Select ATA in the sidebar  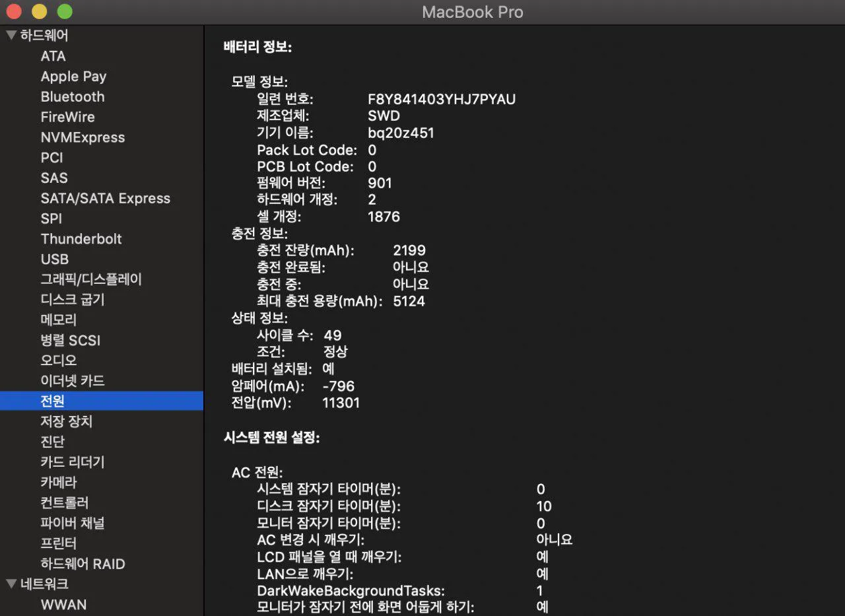[x=53, y=56]
